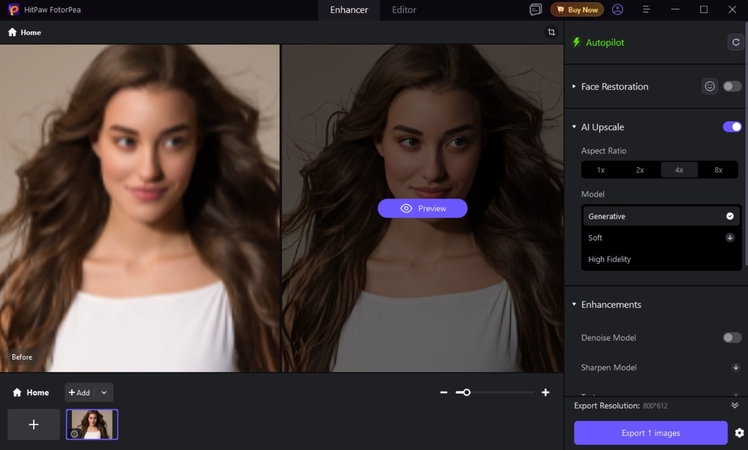Click the bottom Home button label
748x450 pixels.
pyautogui.click(x=38, y=392)
